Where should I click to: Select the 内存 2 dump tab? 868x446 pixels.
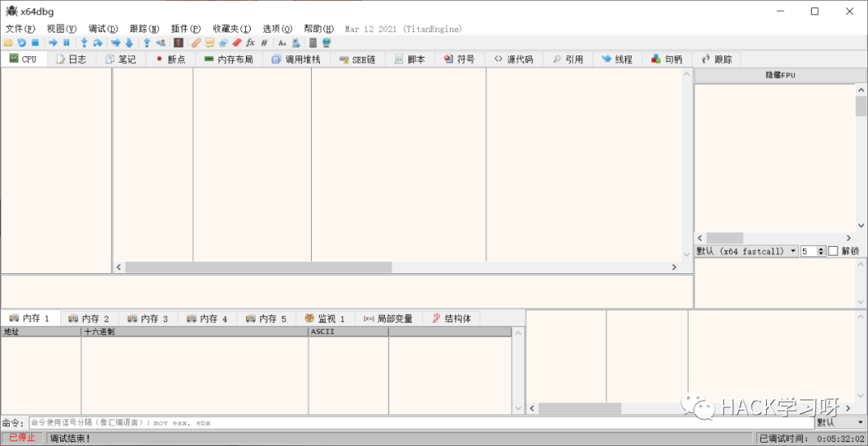(x=89, y=319)
